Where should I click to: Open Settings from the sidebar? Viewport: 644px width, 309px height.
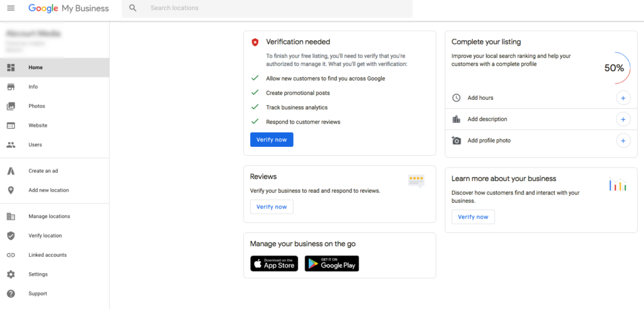(55, 274)
